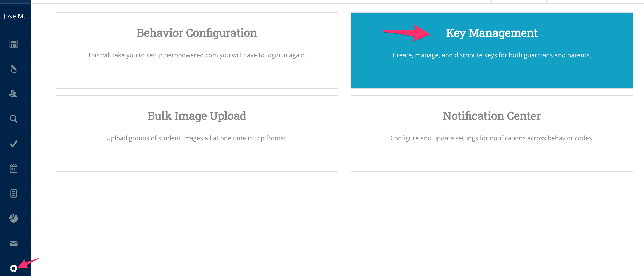Open settings via the gear icon

click(14, 268)
